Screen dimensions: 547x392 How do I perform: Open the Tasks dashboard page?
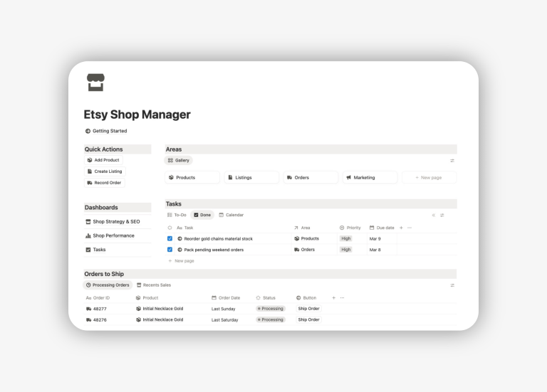[x=95, y=250]
